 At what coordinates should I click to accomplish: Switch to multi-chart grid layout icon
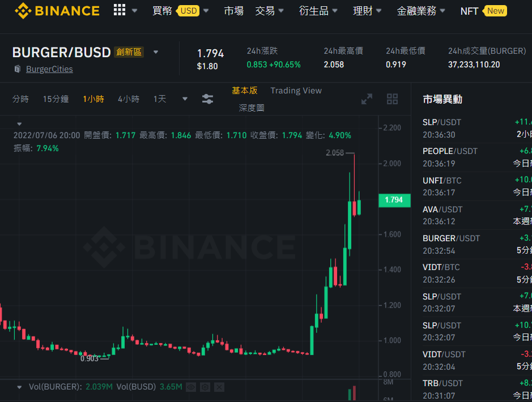[x=392, y=99]
